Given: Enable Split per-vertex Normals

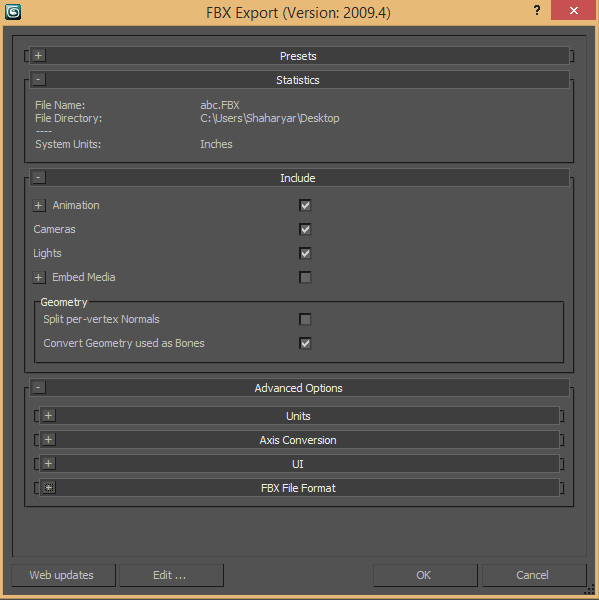Looking at the screenshot, I should (x=305, y=319).
